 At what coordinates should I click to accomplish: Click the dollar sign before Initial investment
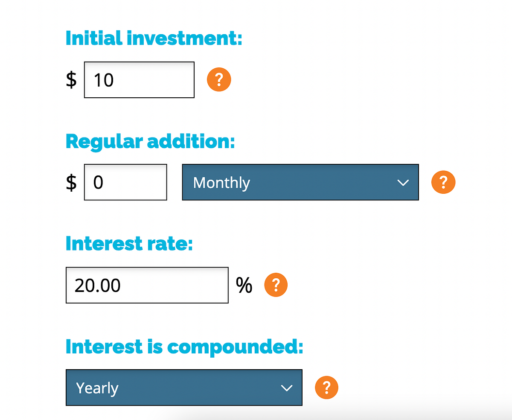click(71, 80)
